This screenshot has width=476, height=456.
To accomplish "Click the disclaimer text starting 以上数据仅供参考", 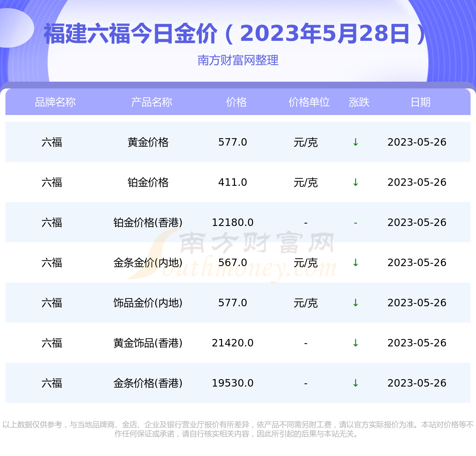I will (x=238, y=429).
